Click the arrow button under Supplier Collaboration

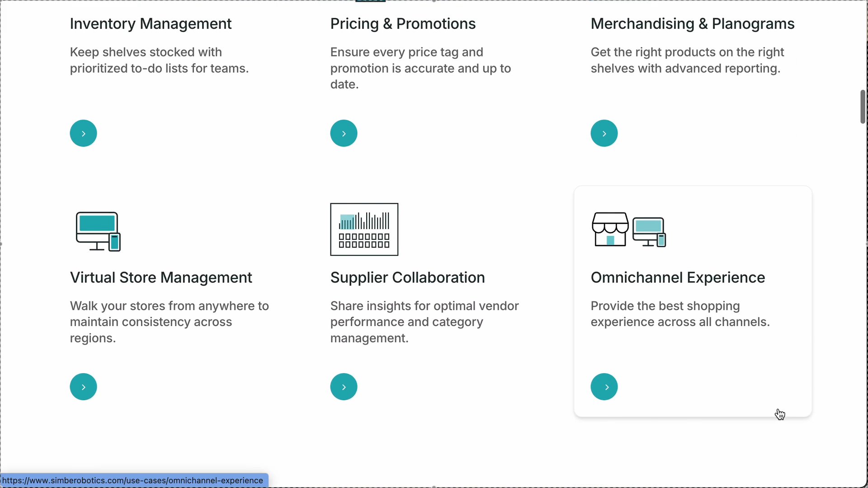click(x=344, y=387)
